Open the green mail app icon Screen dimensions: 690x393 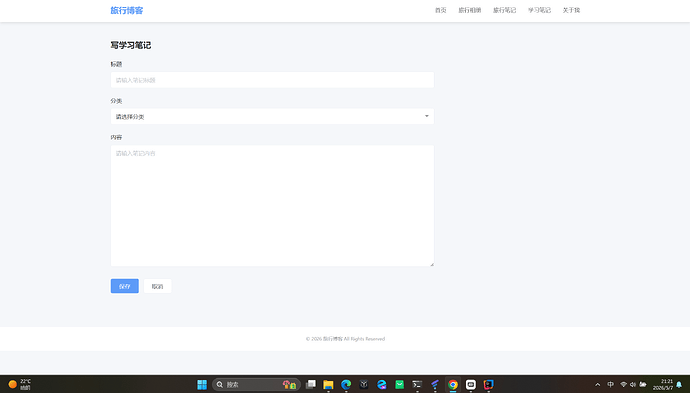(399, 384)
